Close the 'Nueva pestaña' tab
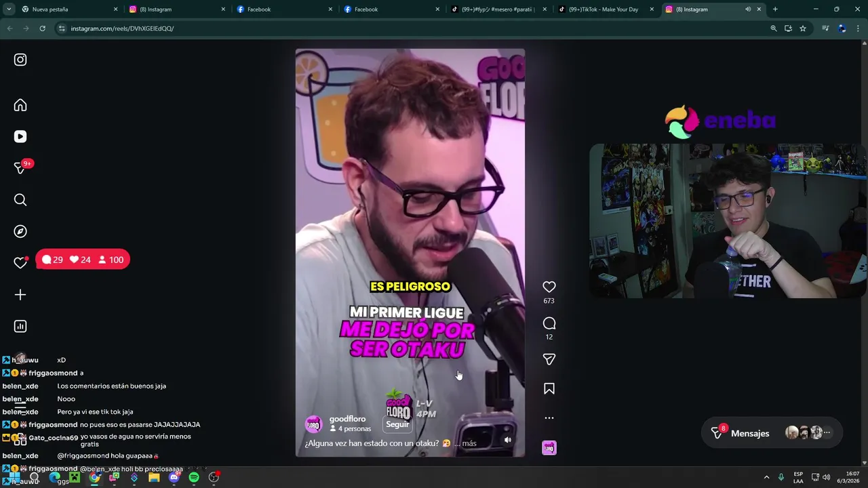 (115, 9)
